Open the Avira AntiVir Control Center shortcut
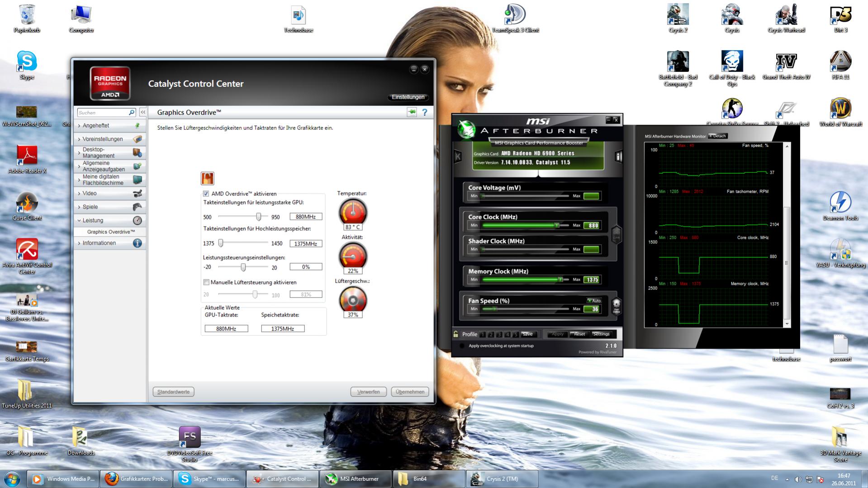The width and height of the screenshot is (868, 488). coord(27,256)
